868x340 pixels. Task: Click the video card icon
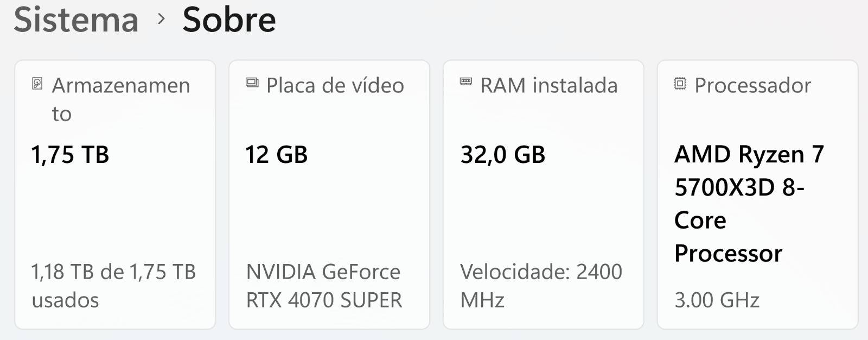(x=252, y=83)
